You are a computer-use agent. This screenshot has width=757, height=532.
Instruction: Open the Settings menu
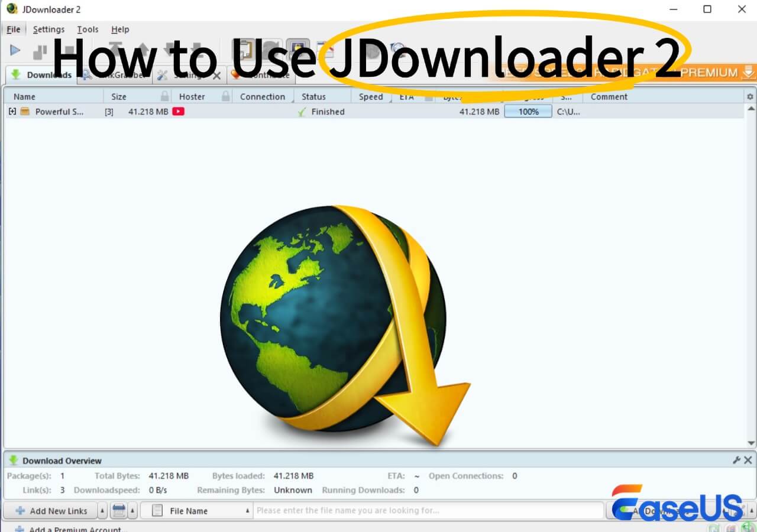[x=48, y=29]
